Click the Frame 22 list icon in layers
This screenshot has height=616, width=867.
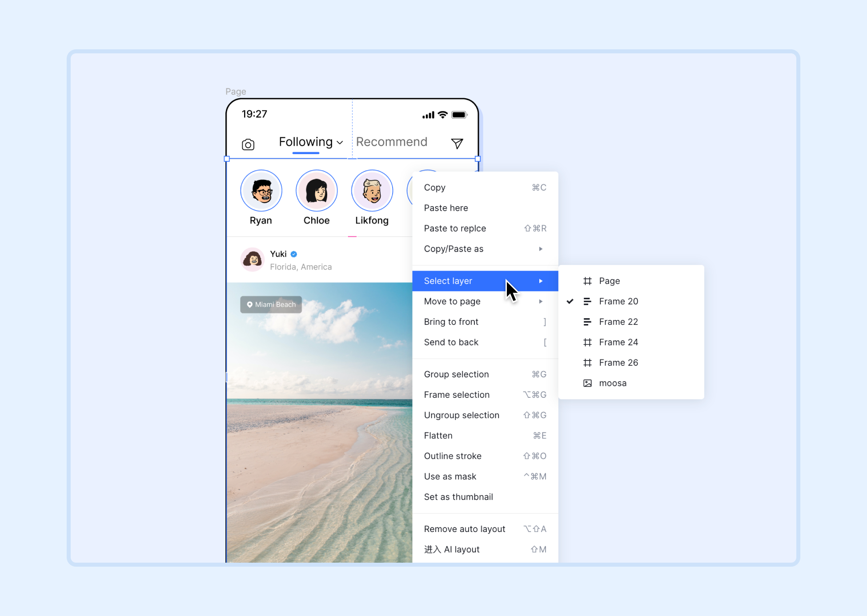[587, 321]
